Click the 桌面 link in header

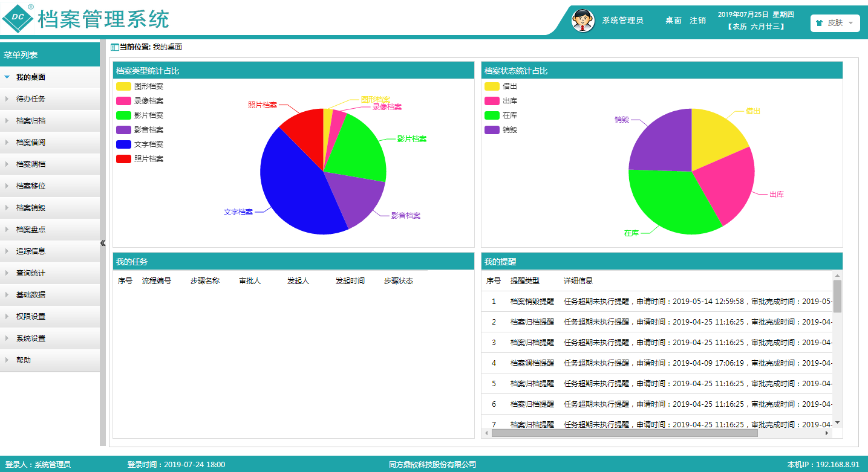click(x=673, y=21)
